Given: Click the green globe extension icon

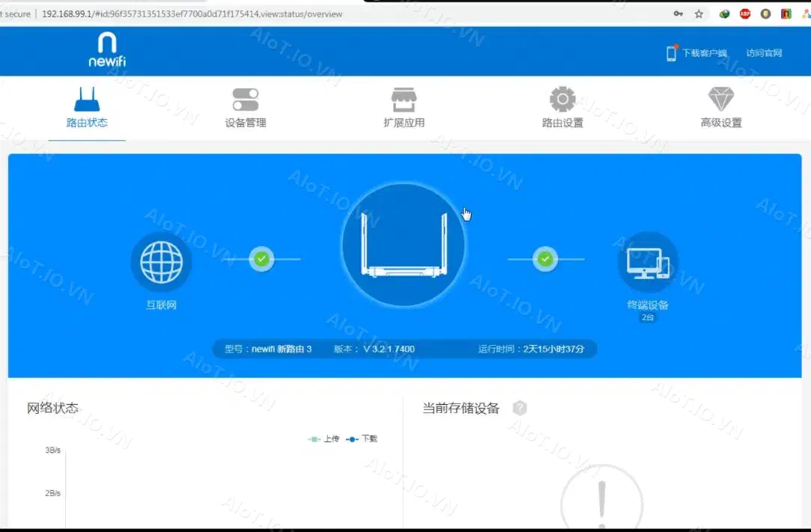Looking at the screenshot, I should click(724, 14).
